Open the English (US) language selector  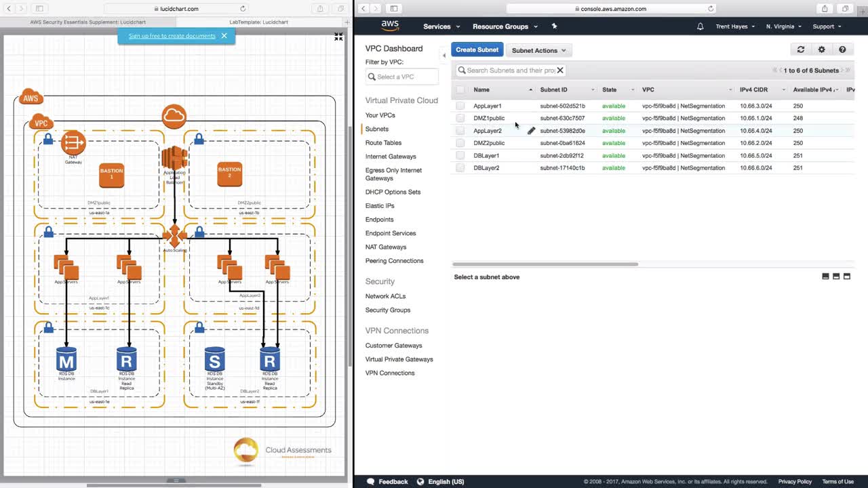[x=441, y=482]
